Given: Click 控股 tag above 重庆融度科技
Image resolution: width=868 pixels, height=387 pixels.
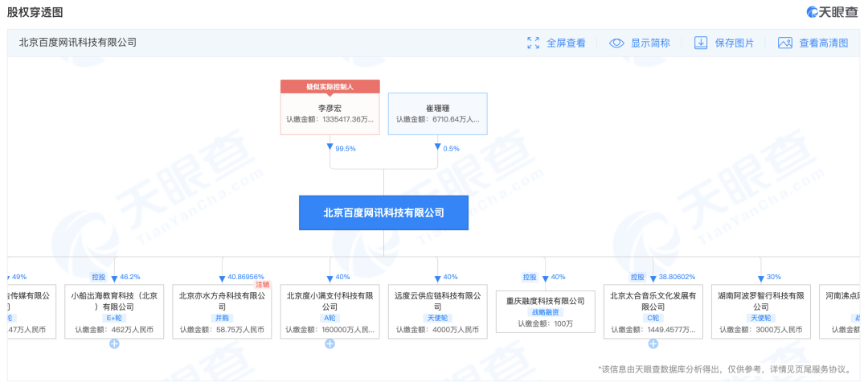Looking at the screenshot, I should (x=529, y=277).
